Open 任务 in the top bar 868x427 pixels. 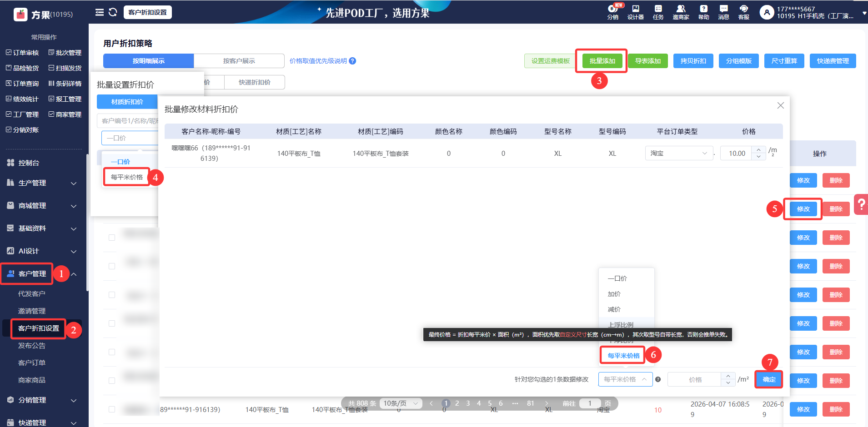[658, 12]
